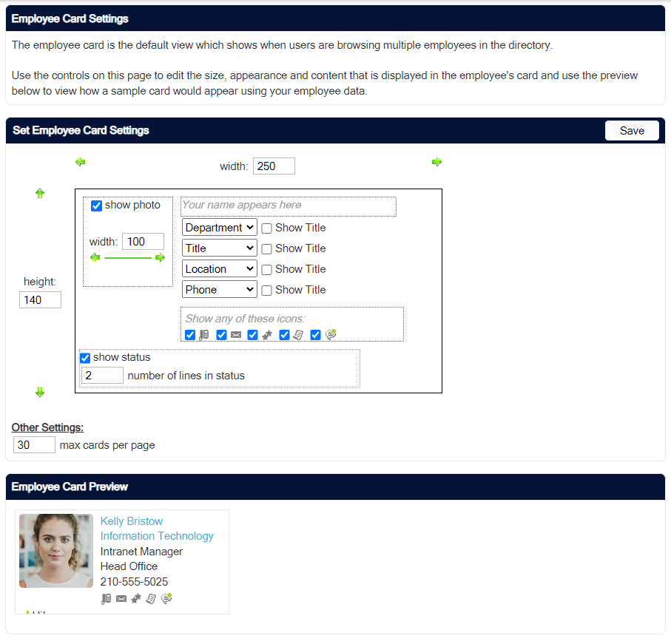Click the right arrow to enlarge photo width

tap(160, 257)
